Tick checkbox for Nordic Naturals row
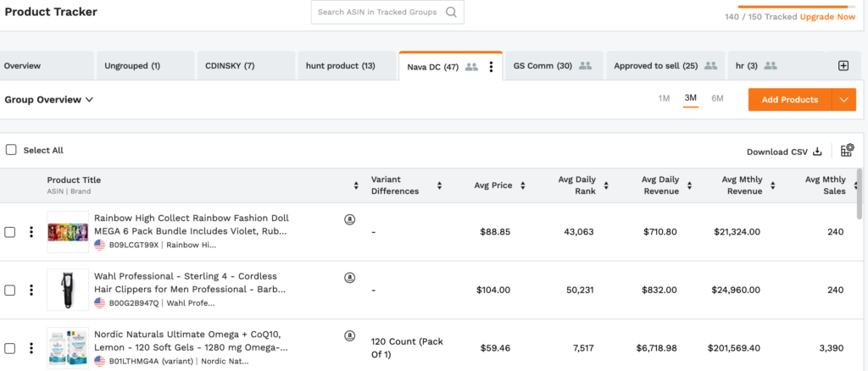Screen dimensions: 868x371 pyautogui.click(x=10, y=348)
